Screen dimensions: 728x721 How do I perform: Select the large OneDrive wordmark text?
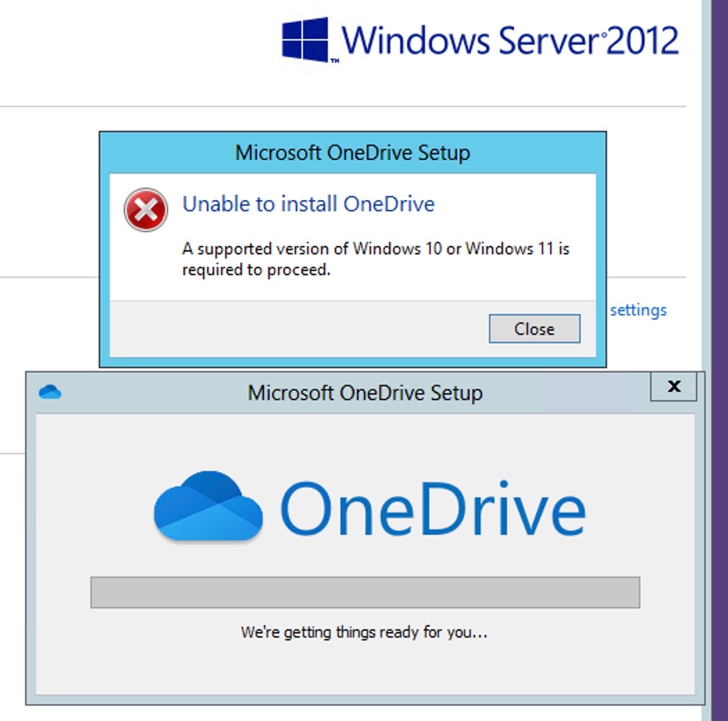[433, 508]
